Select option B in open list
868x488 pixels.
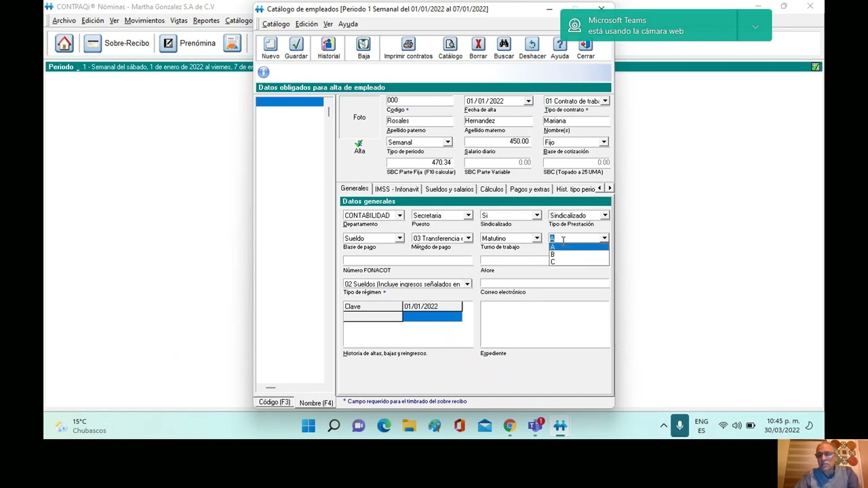pyautogui.click(x=578, y=255)
